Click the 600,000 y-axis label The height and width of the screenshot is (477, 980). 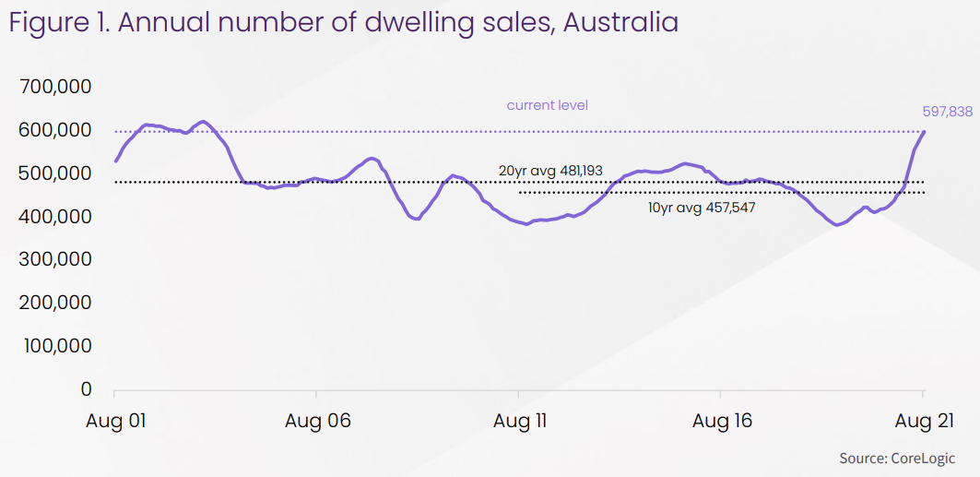54,131
